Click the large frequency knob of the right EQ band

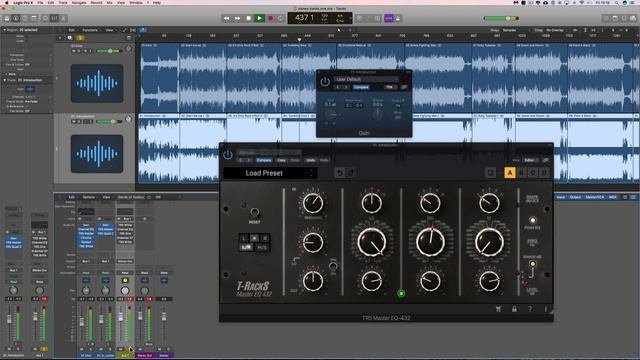tap(489, 242)
